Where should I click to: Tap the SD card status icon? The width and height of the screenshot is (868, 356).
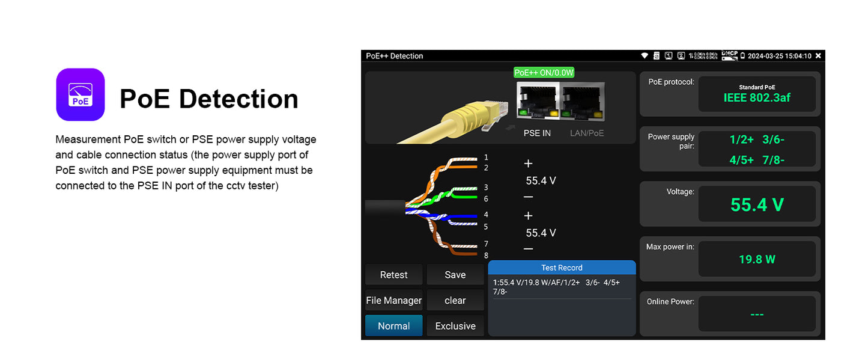pyautogui.click(x=657, y=56)
